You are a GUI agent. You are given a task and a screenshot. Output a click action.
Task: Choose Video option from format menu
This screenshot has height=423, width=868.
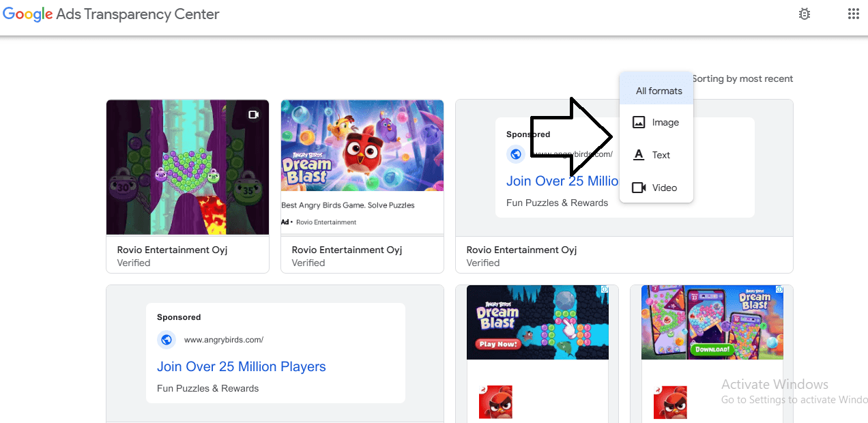(x=664, y=188)
